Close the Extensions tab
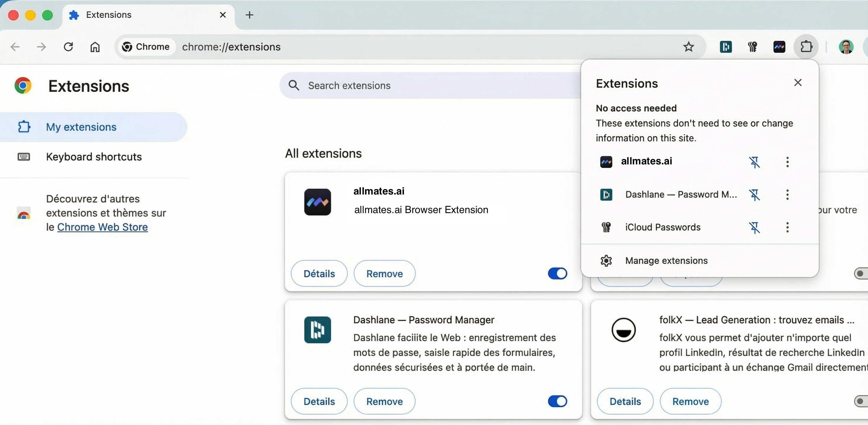868x425 pixels. (x=223, y=15)
